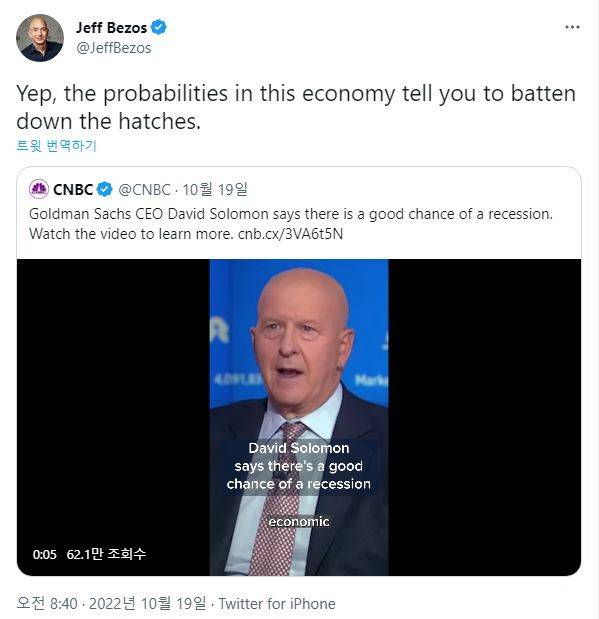This screenshot has height=619, width=599.
Task: Click the quoted tweet date 10월 19일
Action: point(215,189)
